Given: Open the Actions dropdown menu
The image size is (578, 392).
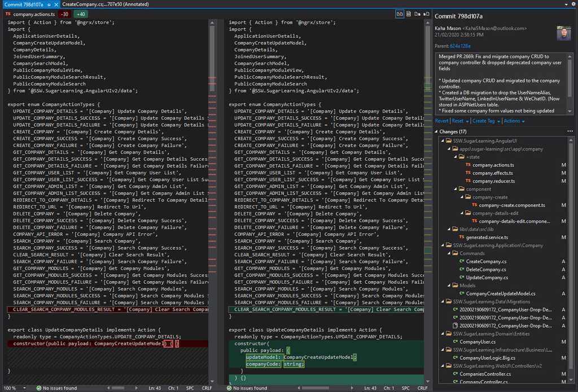Looking at the screenshot, I should point(511,121).
